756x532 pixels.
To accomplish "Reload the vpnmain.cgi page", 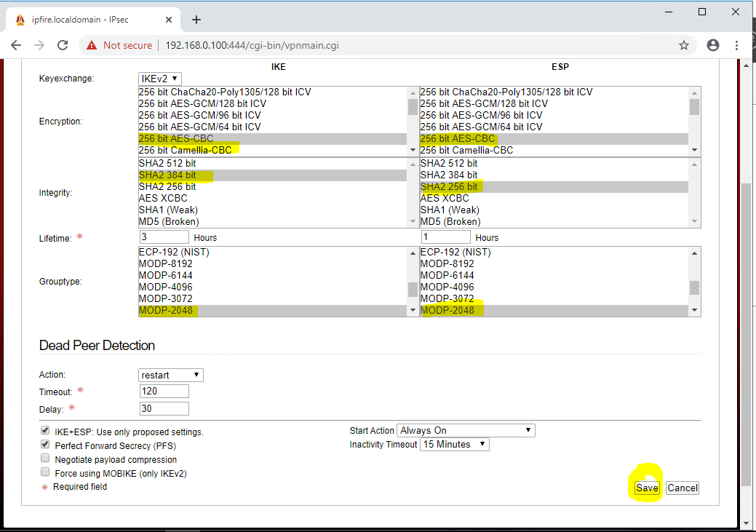I will tap(63, 44).
